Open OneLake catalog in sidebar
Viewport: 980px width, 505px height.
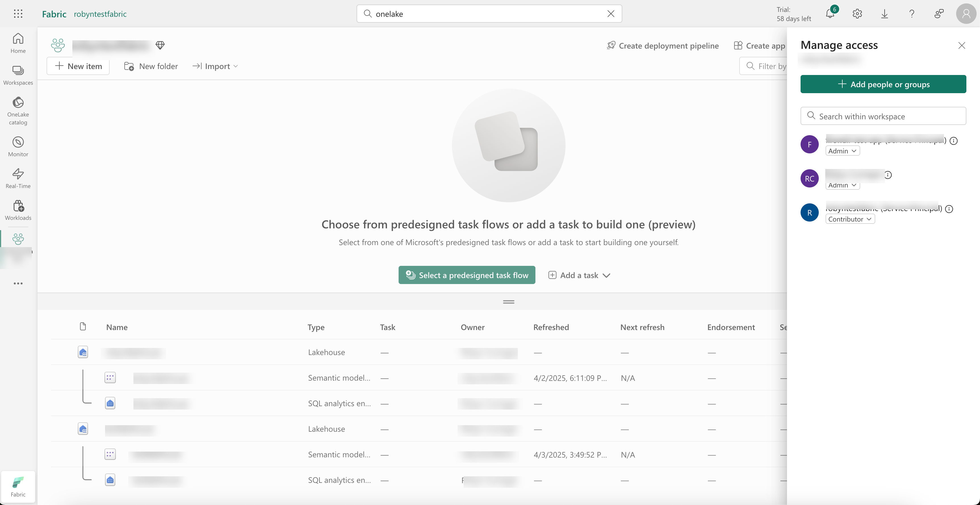(18, 110)
